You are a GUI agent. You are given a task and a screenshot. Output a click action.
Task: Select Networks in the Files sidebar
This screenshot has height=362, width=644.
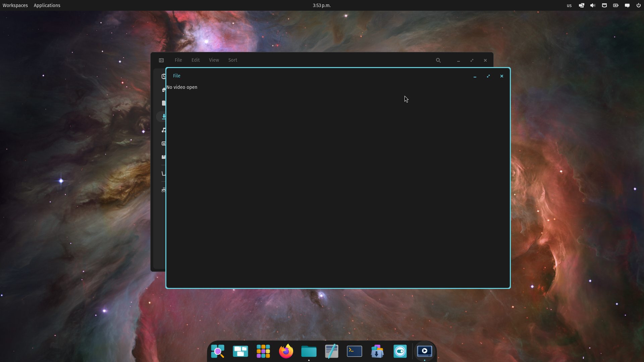point(163,190)
